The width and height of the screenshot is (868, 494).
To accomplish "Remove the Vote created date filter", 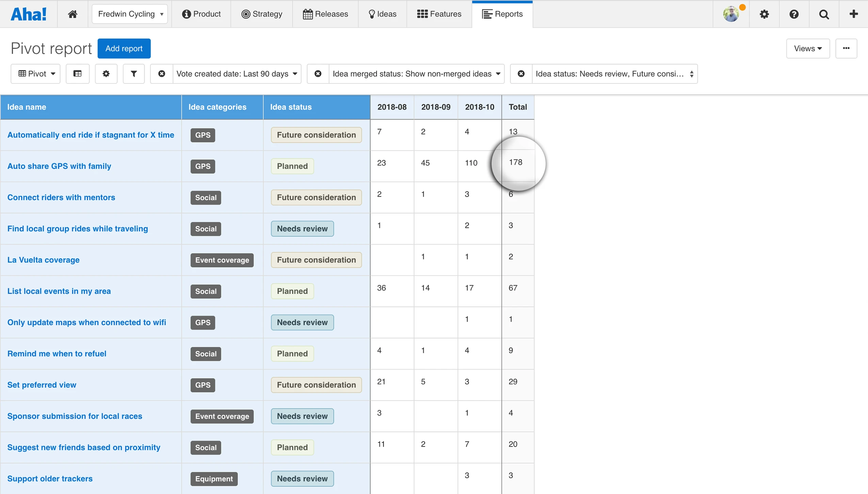I will coord(162,74).
